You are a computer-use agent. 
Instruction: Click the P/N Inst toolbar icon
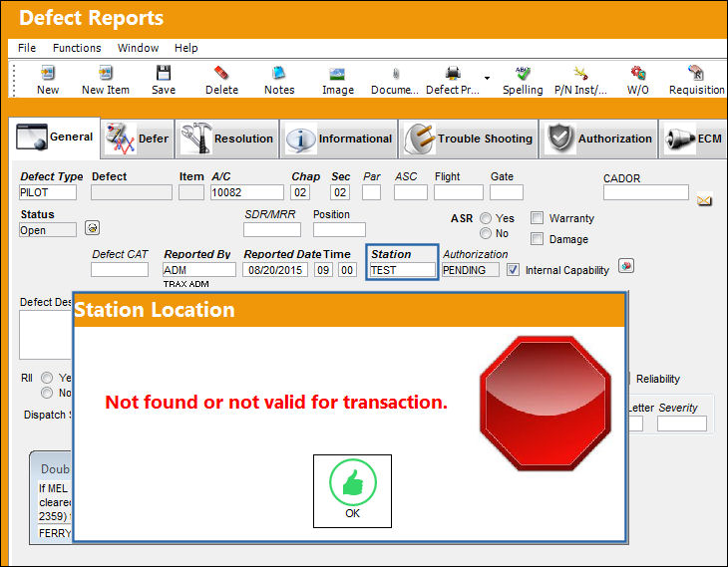coord(580,73)
